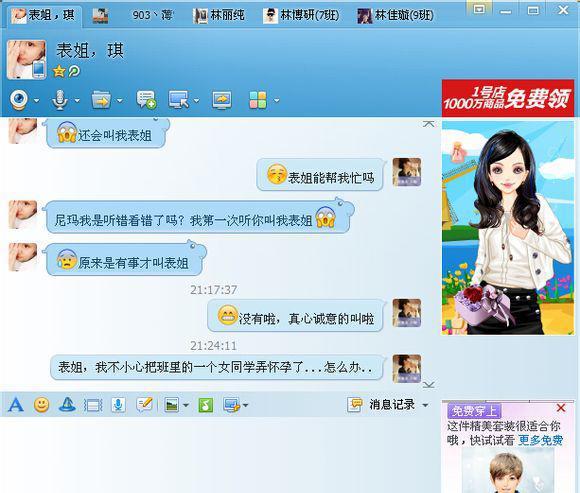Click the music share green icon
The height and width of the screenshot is (493, 580).
point(206,405)
